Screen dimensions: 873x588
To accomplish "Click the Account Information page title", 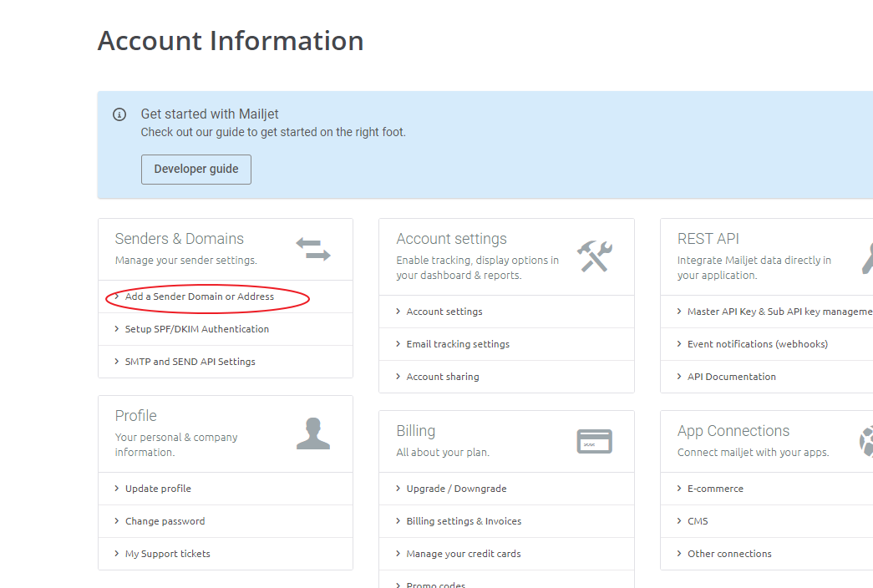I will point(231,41).
